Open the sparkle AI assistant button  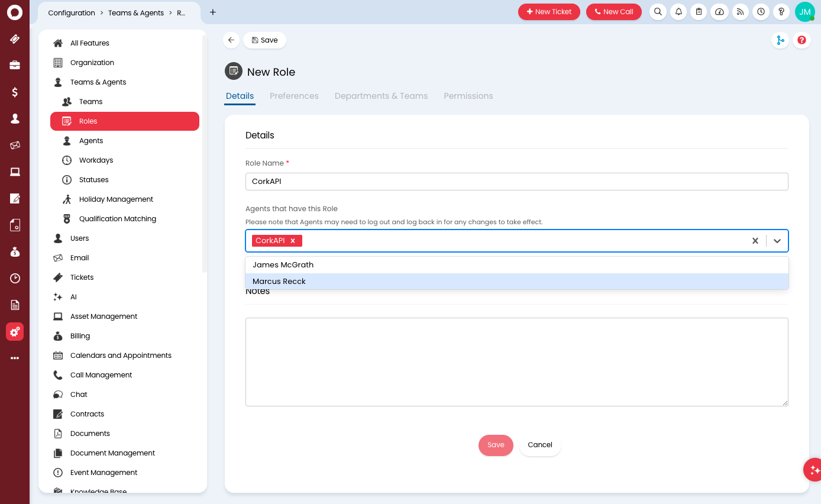[x=814, y=470]
